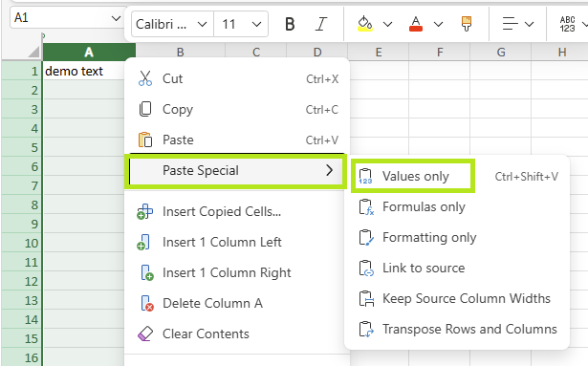Click the Insert 1 Column Left icon
Viewport: 588px width, 366px height.
point(143,243)
